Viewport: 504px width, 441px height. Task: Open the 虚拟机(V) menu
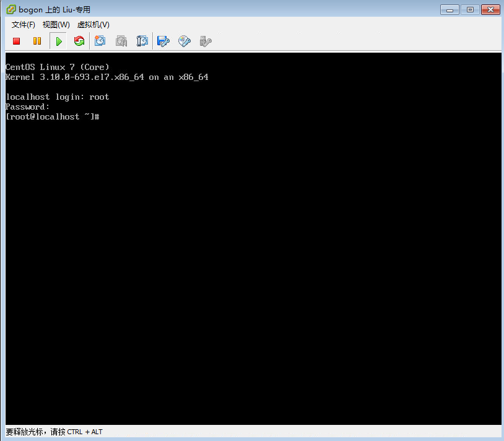[93, 25]
